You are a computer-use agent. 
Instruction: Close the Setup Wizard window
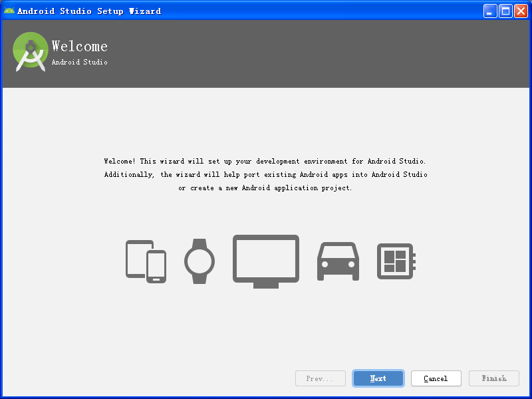click(521, 11)
